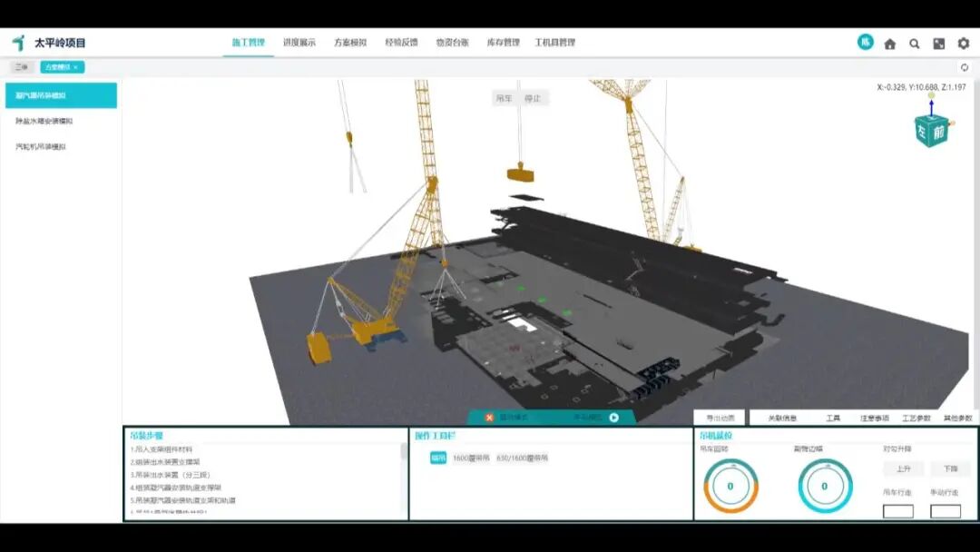Click the refresh icon below the header
The height and width of the screenshot is (552, 980).
pos(964,67)
